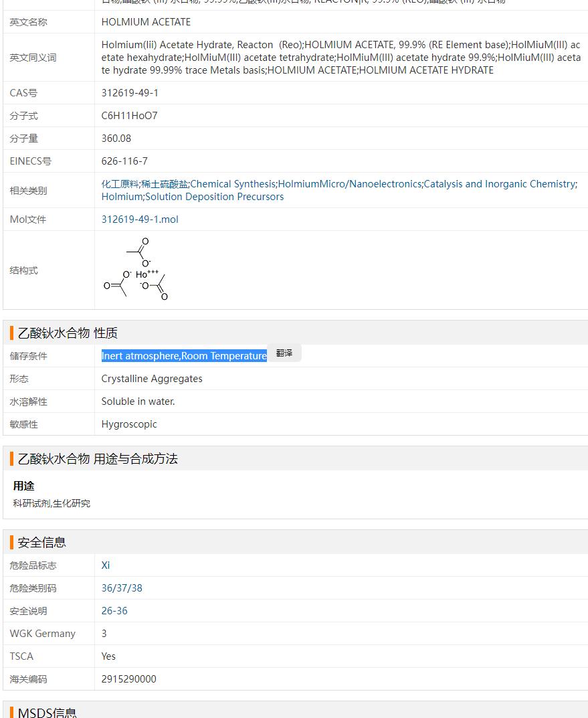Open the Chemical Synthesis category link

pyautogui.click(x=233, y=184)
